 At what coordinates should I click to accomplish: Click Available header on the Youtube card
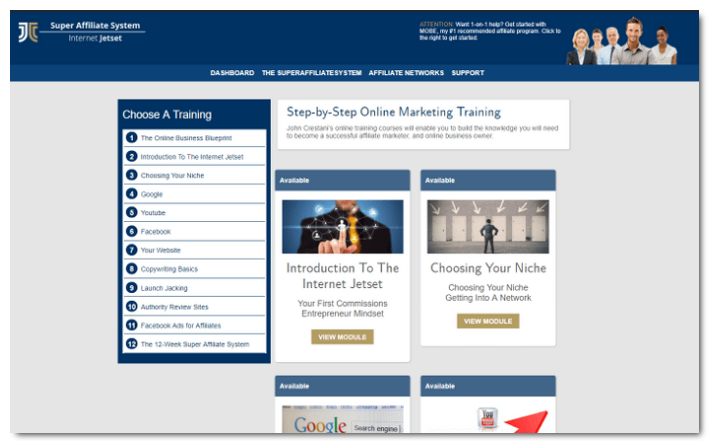[x=488, y=386]
